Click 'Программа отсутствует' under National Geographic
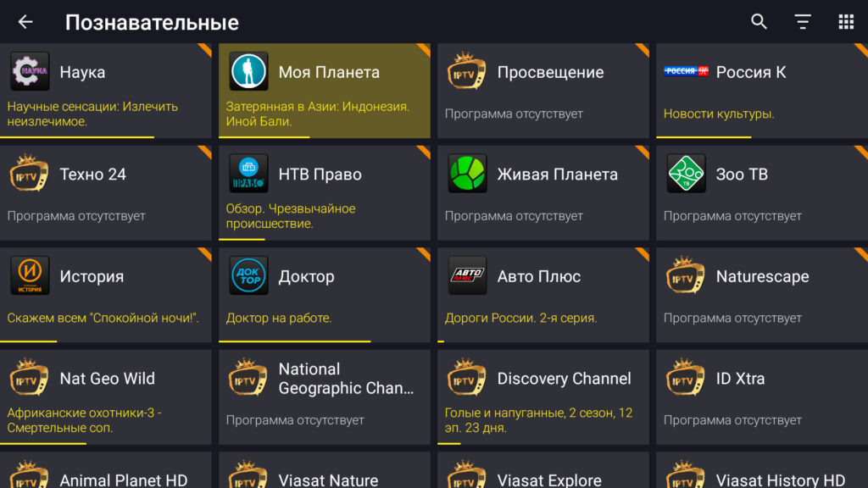 coord(295,420)
